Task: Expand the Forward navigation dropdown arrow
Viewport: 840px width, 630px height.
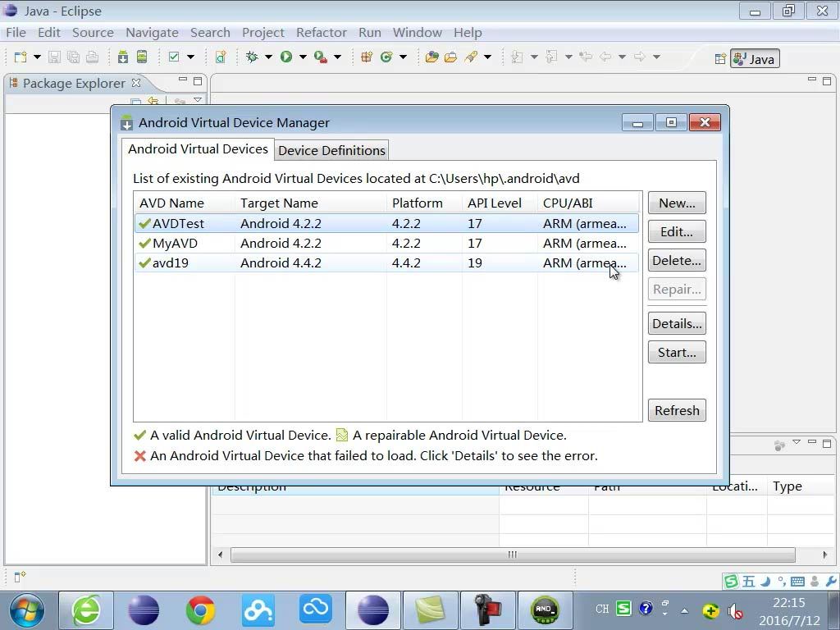Action: (656, 57)
